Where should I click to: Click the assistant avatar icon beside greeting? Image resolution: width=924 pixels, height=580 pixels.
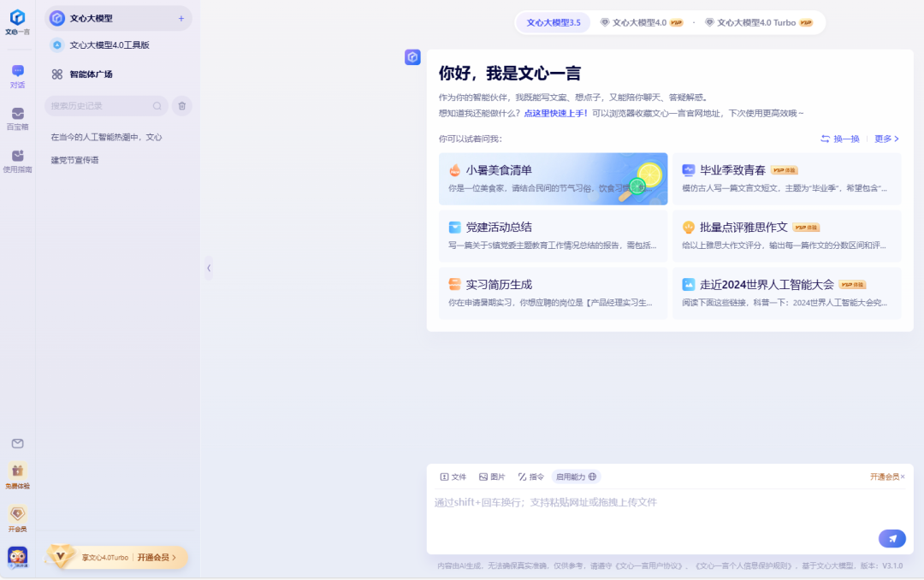(412, 57)
